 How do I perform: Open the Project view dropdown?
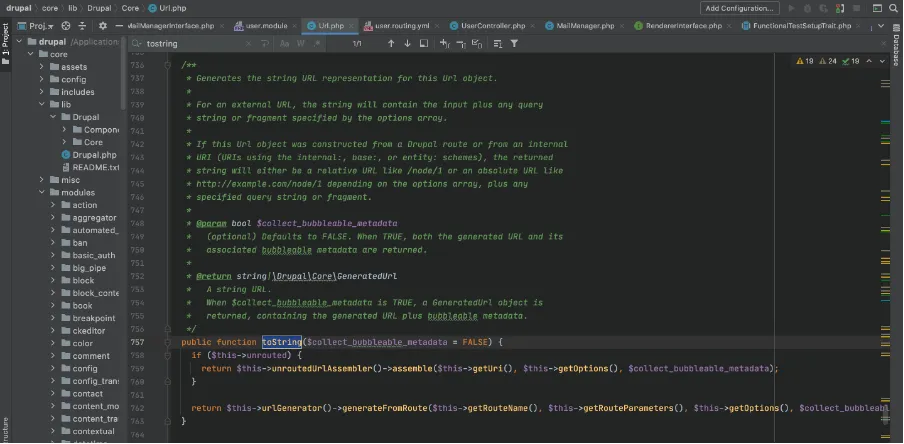click(x=36, y=26)
